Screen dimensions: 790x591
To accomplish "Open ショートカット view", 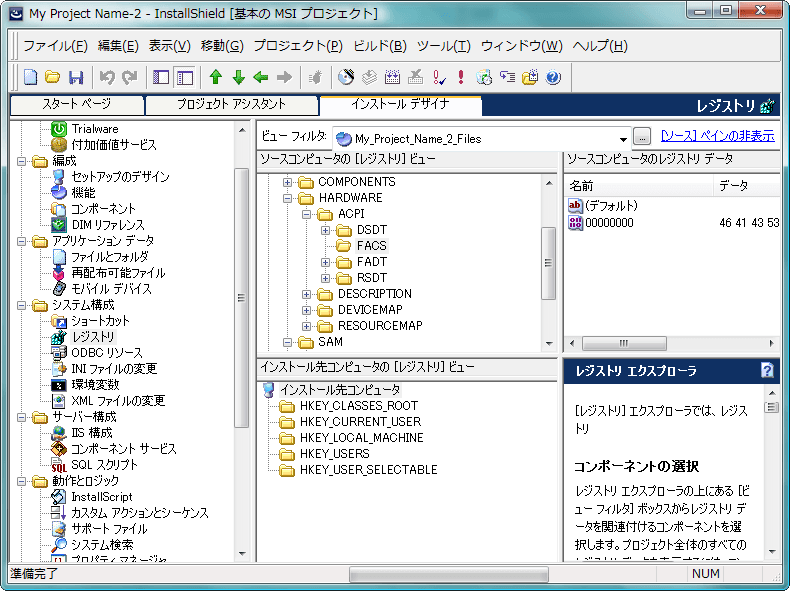I will pyautogui.click(x=100, y=321).
